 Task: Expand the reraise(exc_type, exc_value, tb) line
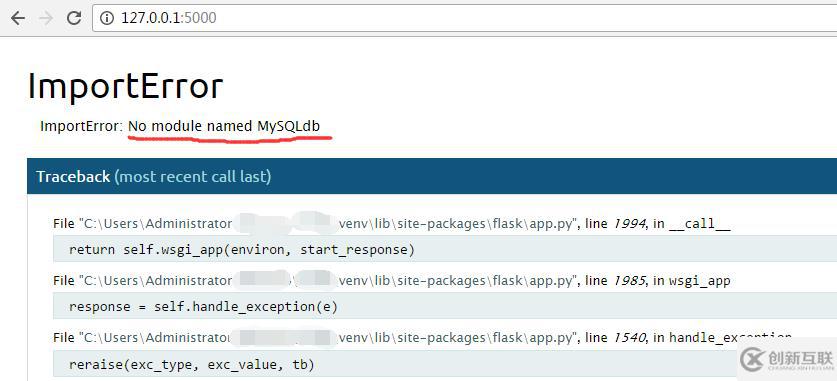[x=445, y=364]
